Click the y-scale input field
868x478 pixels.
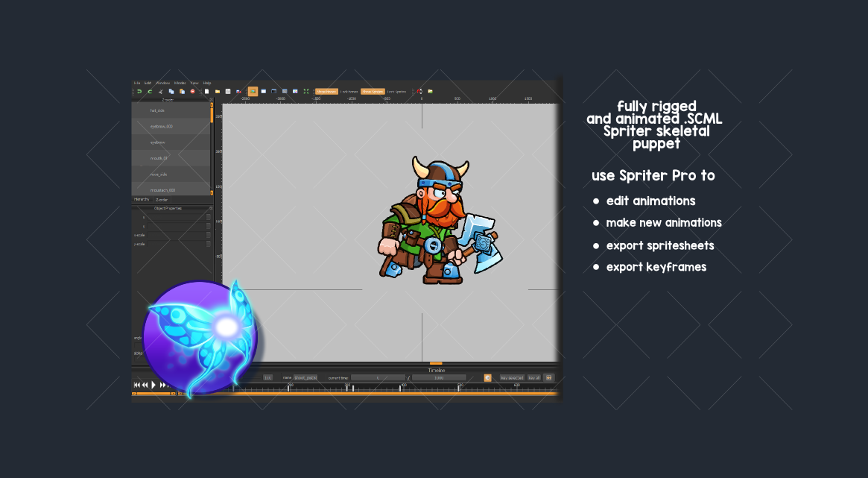click(177, 244)
